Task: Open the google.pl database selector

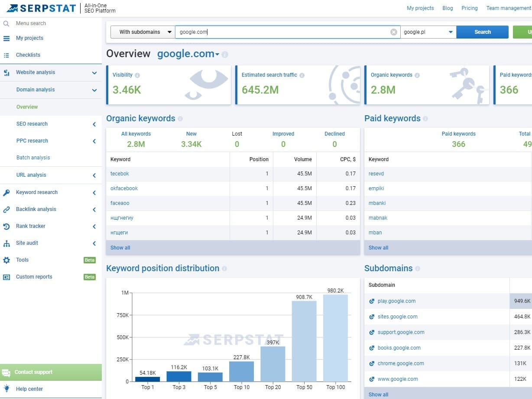Action: coord(427,32)
